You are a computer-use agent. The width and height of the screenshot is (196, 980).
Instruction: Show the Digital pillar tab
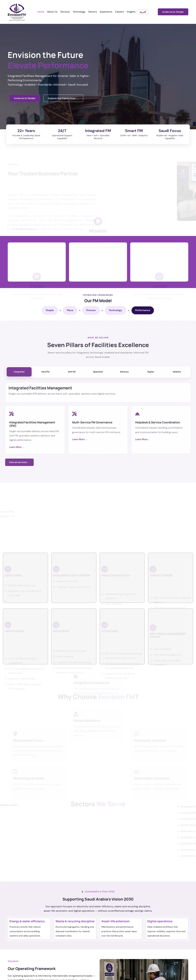coord(151,372)
